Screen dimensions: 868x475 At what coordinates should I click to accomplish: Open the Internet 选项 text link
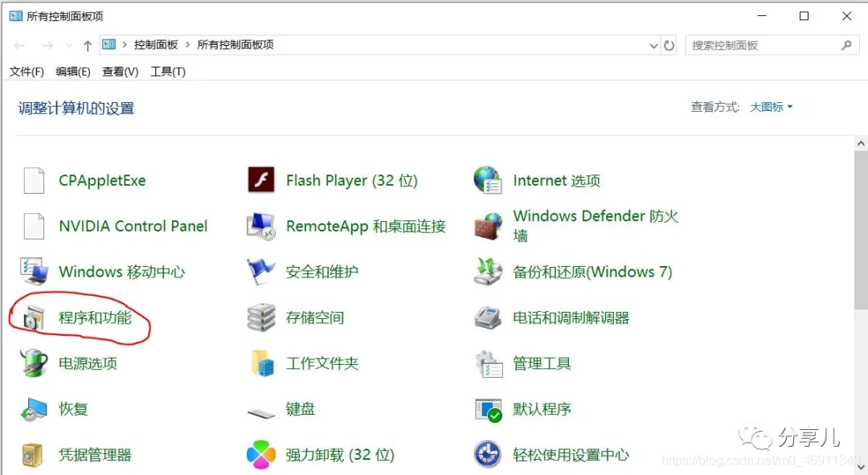point(557,181)
